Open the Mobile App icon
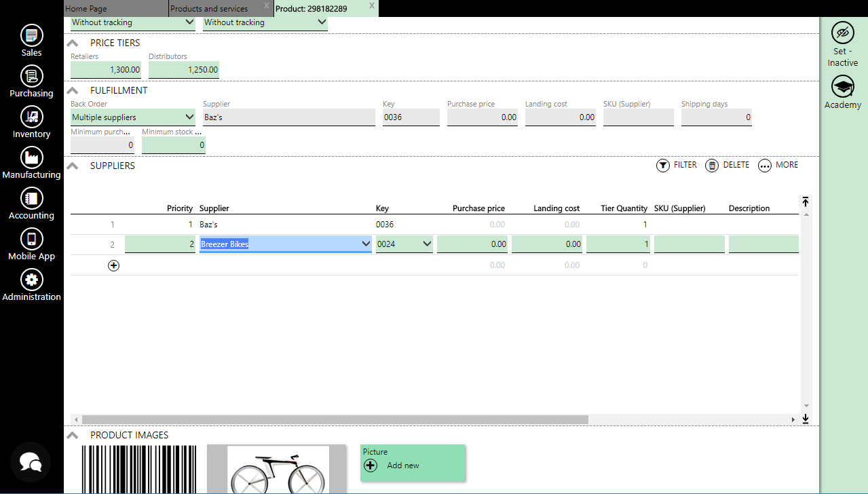Viewport: 868px width, 494px height. tap(31, 239)
